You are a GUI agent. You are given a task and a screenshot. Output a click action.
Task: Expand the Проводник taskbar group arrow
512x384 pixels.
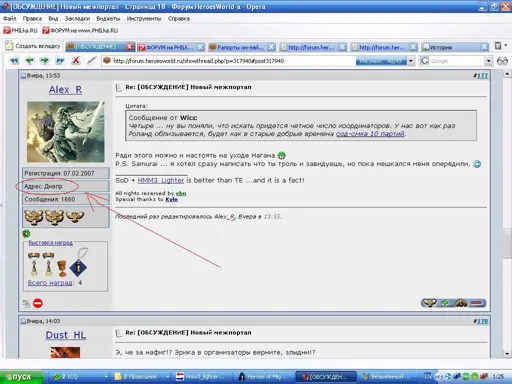167,377
